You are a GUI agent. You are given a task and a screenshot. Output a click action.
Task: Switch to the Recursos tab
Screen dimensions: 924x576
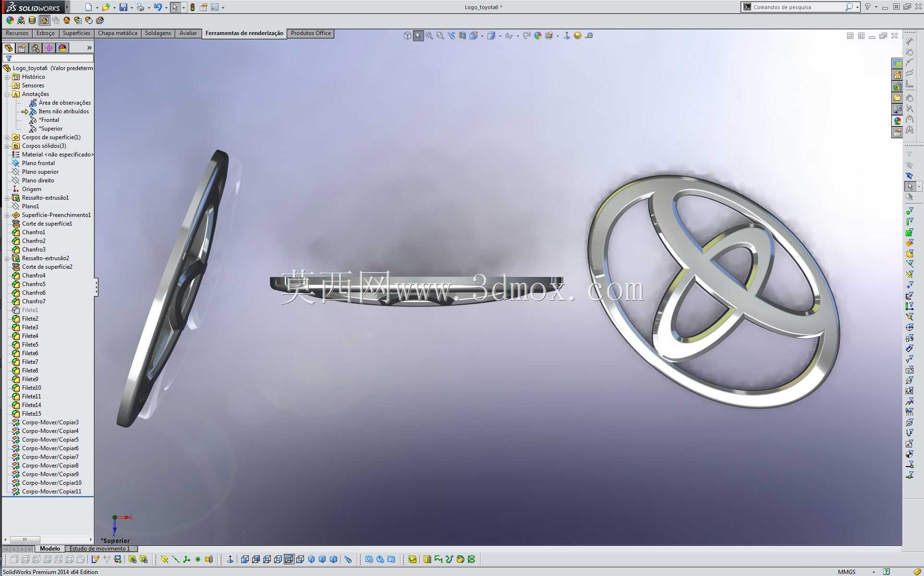[x=17, y=33]
